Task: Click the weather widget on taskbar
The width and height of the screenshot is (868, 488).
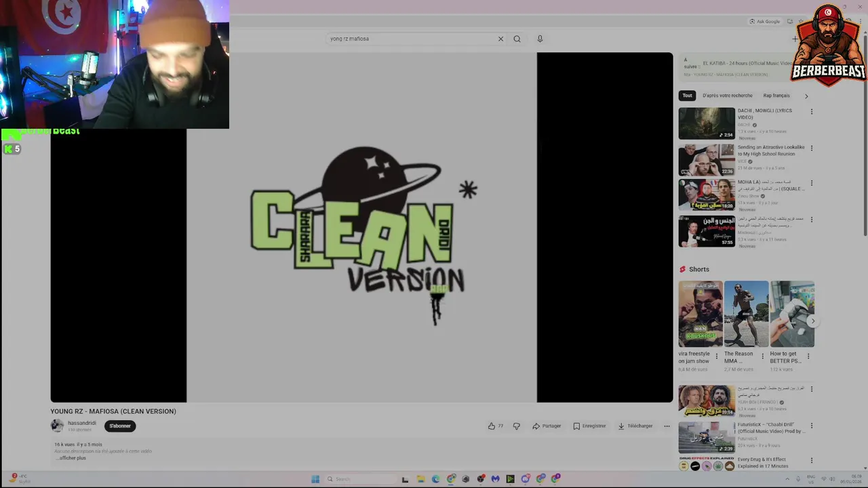Action: [19, 479]
